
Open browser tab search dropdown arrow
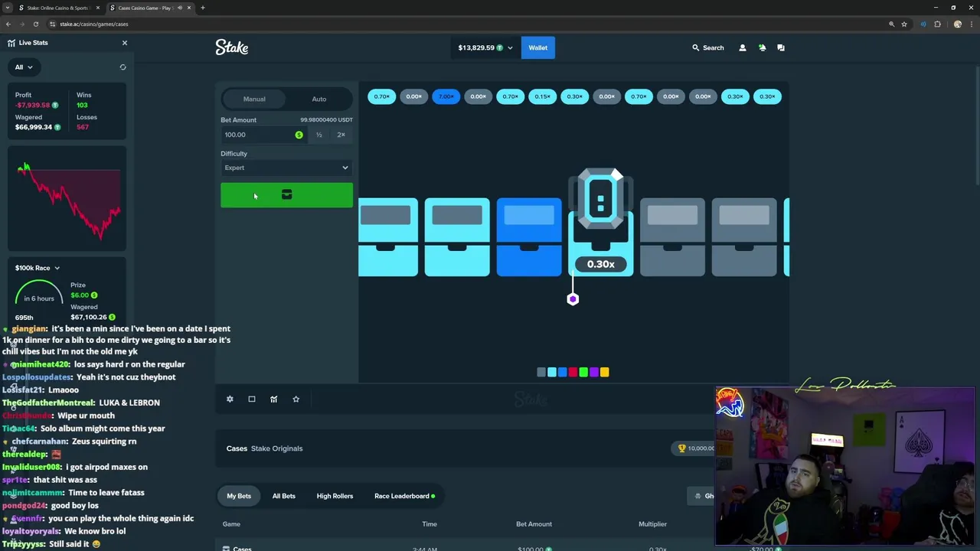coord(8,8)
